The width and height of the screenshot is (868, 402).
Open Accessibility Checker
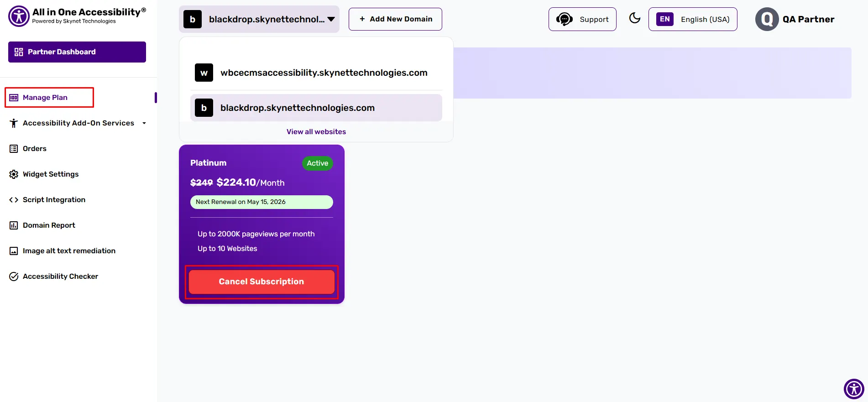60,277
